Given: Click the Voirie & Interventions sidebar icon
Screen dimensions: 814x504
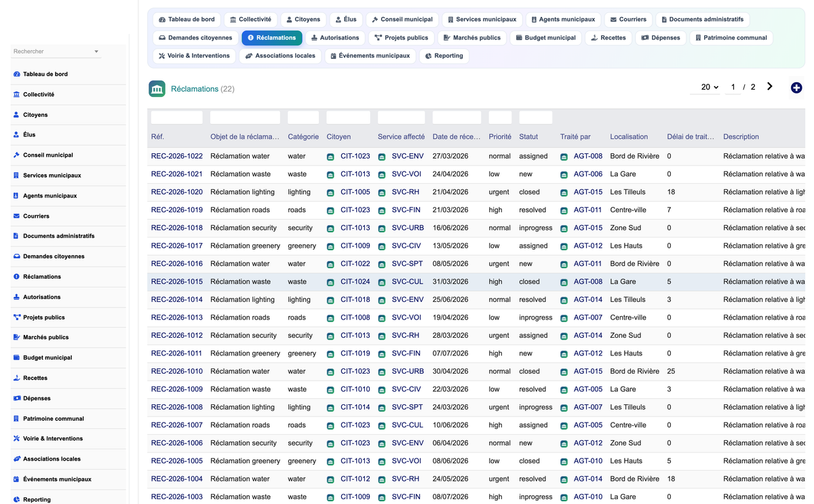Looking at the screenshot, I should [x=17, y=438].
